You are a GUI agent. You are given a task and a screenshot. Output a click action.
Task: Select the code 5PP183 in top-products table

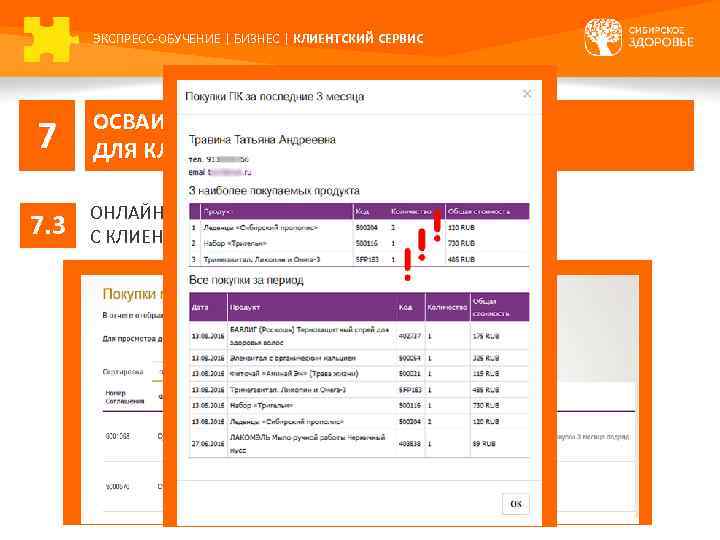tap(367, 259)
